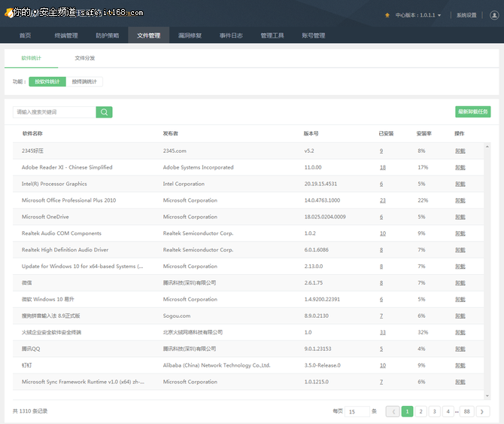This screenshot has width=504, height=424.
Task: Open 系统设置 in the header
Action: click(x=466, y=15)
